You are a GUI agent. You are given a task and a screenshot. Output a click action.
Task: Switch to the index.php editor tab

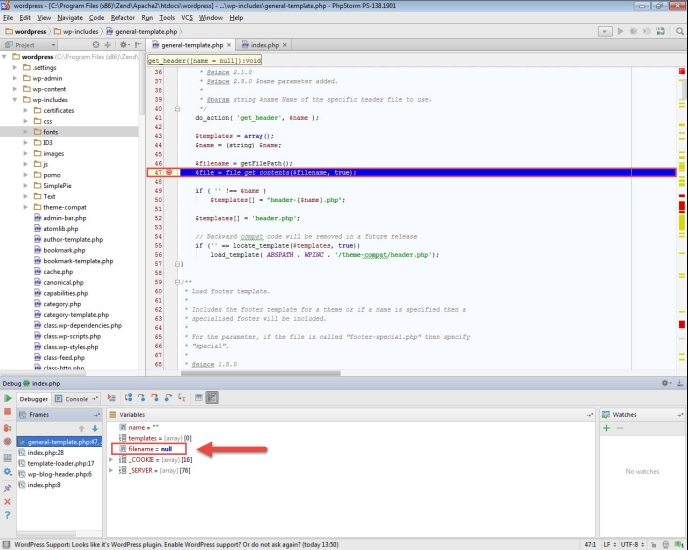pyautogui.click(x=263, y=45)
